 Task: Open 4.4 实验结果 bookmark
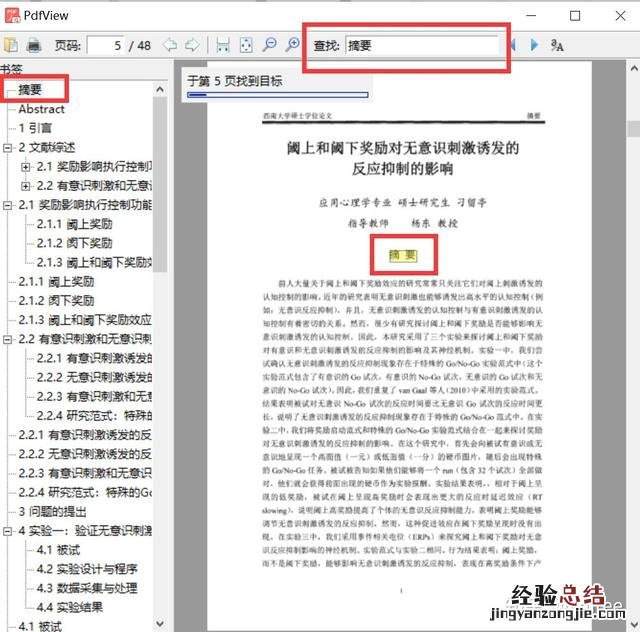click(x=70, y=607)
